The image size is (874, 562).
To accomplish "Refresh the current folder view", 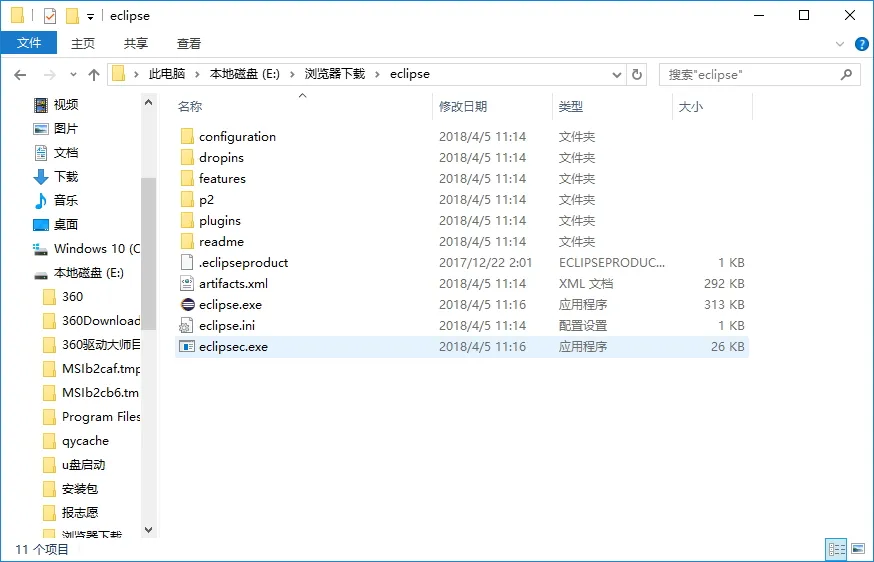I will click(637, 74).
